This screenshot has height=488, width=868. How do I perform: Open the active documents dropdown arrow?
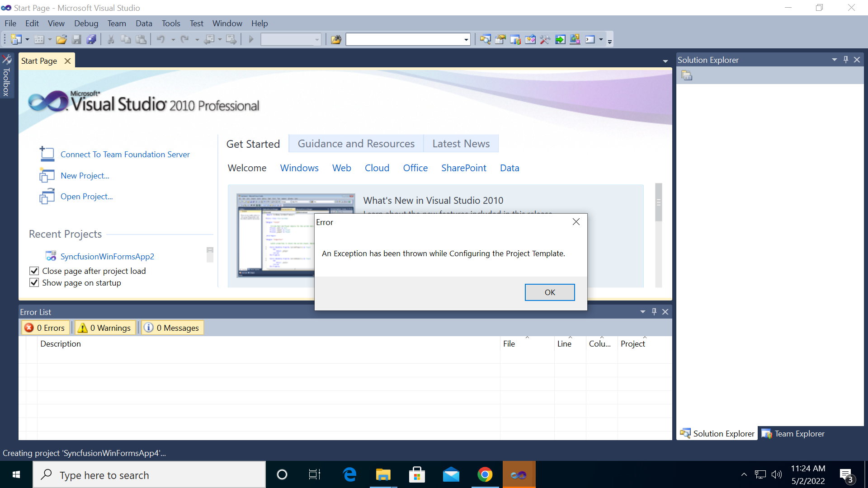coord(665,61)
